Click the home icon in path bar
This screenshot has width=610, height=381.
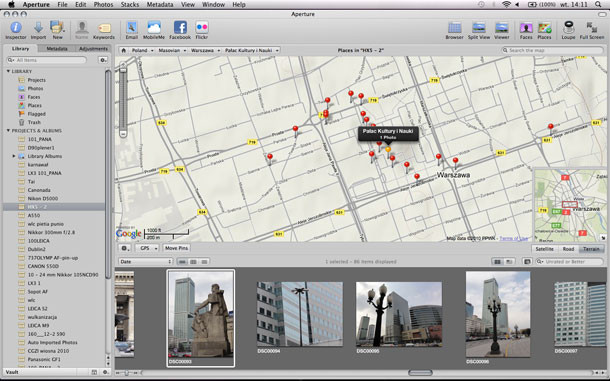click(123, 50)
